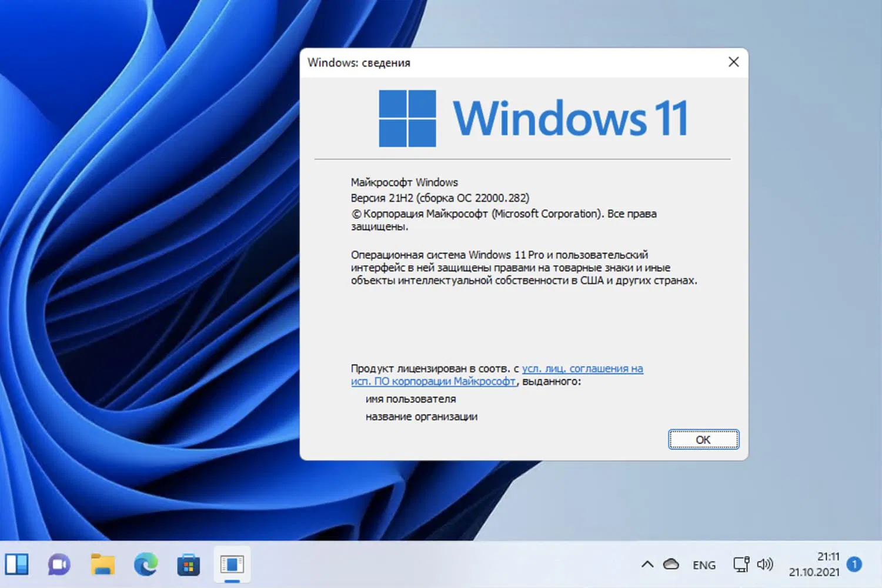Select the 'Версия 21H2' build number text
Image resolution: width=882 pixels, height=588 pixels.
click(440, 198)
